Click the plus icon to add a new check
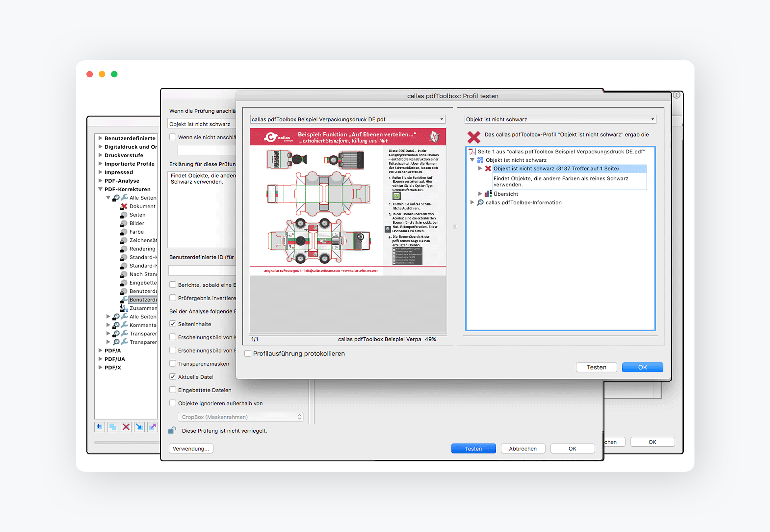 pyautogui.click(x=99, y=427)
